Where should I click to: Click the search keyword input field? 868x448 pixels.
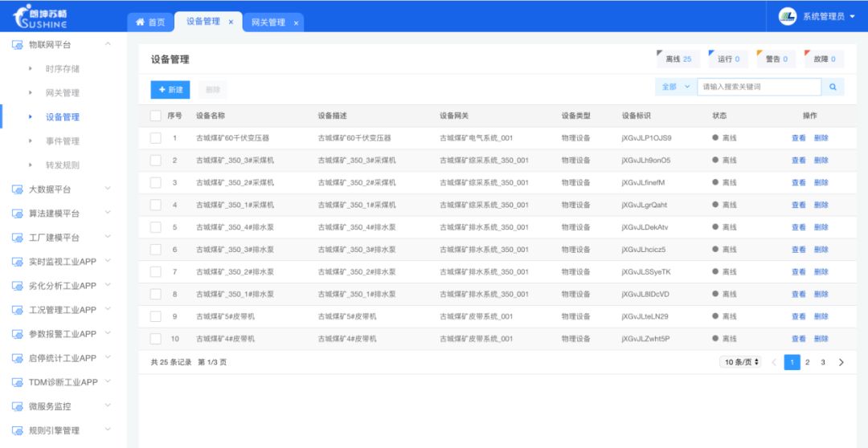[x=759, y=87]
